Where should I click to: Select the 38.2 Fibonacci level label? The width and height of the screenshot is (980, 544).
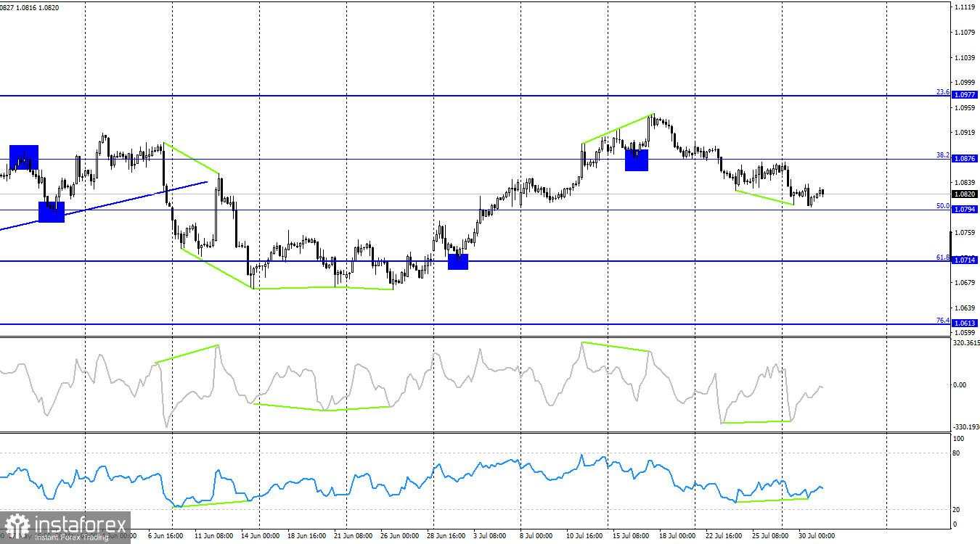[x=942, y=155]
